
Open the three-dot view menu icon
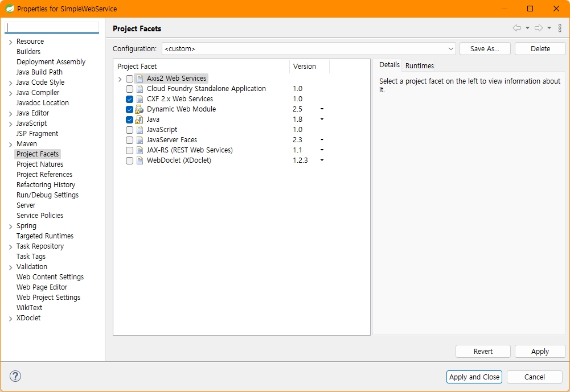click(560, 28)
